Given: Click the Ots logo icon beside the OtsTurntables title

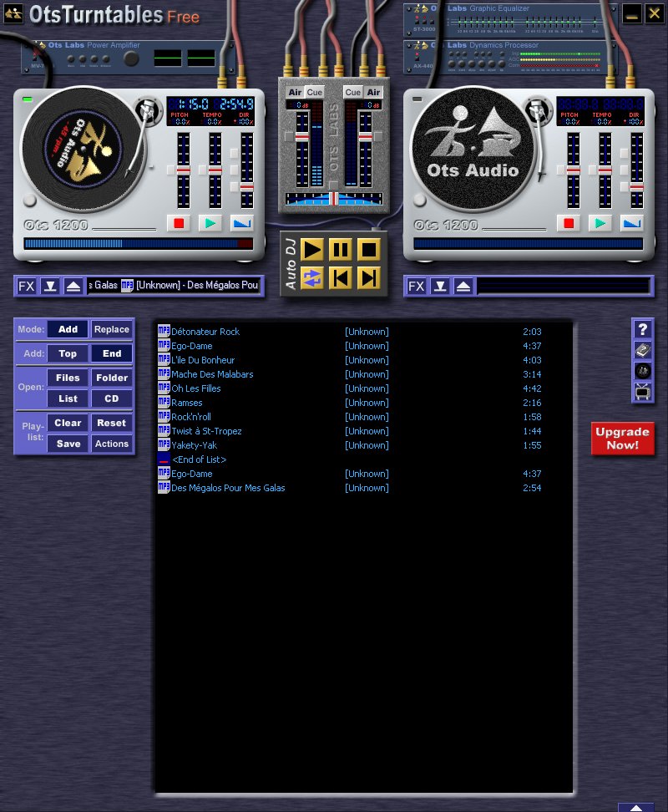Looking at the screenshot, I should 13,14.
